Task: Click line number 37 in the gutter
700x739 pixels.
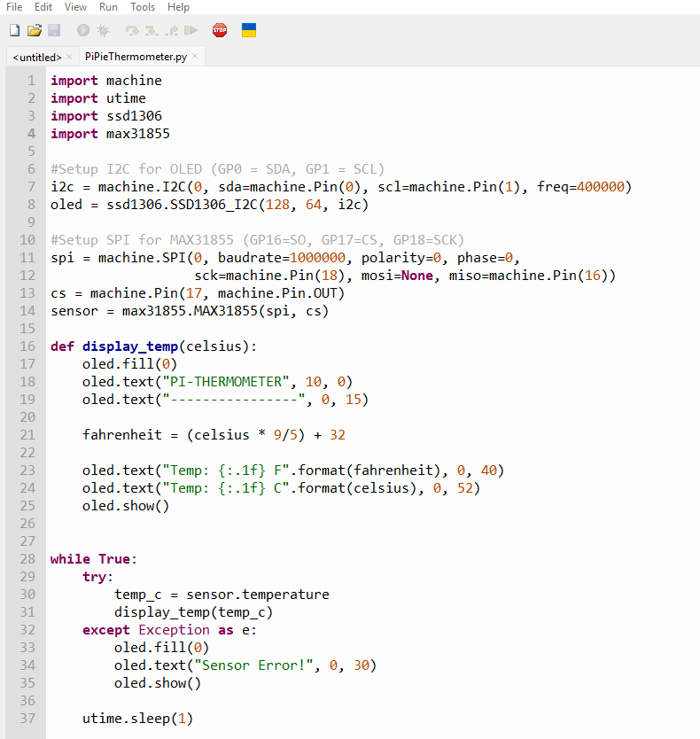Action: [27, 719]
